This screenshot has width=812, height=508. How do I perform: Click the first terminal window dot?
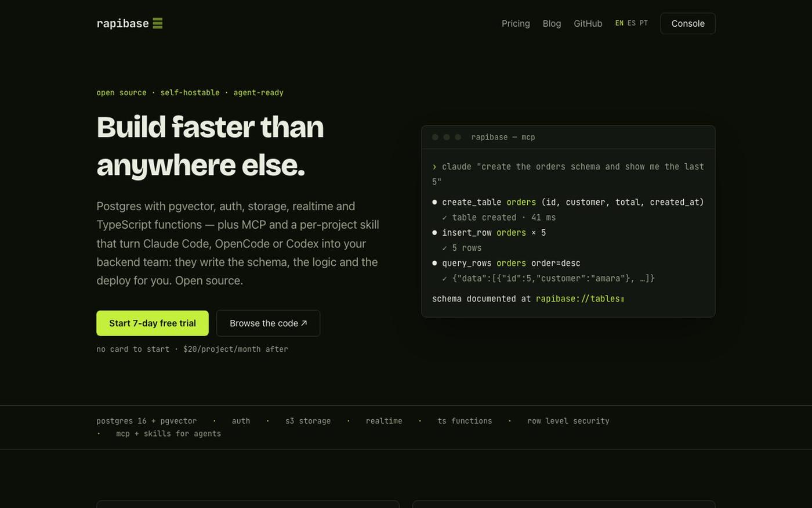[435, 137]
